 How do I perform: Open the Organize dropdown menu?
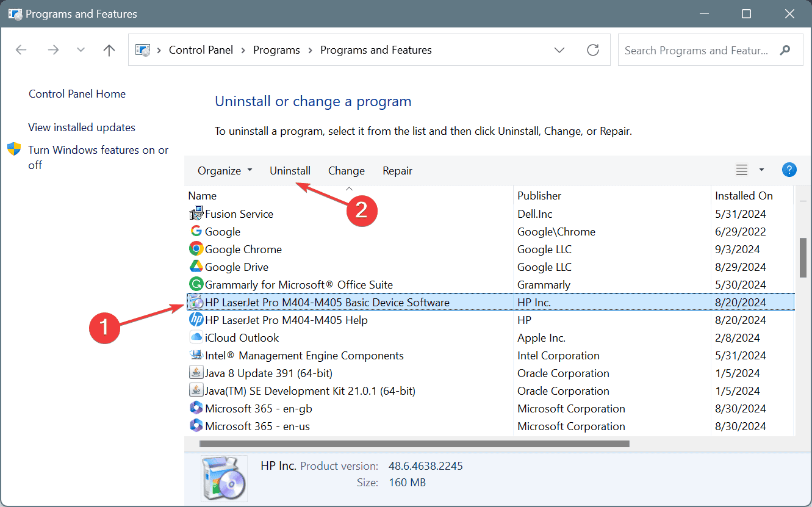(x=225, y=171)
